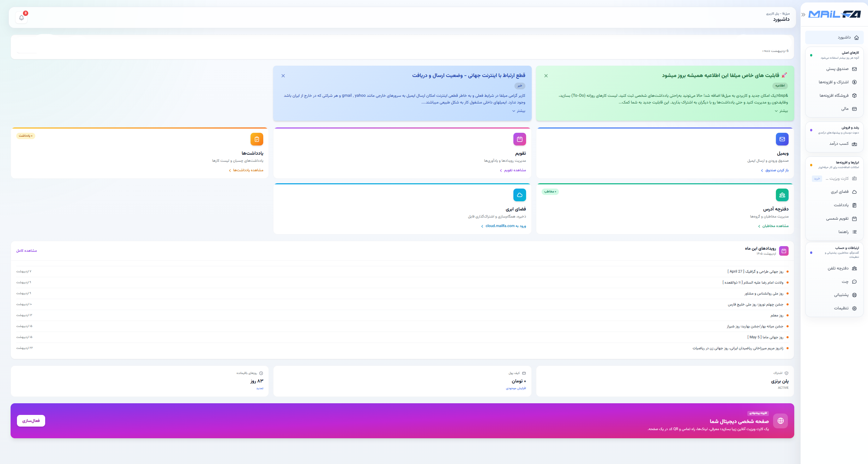Open مالی menu item
Screen dimensions: 868x464
point(834,109)
